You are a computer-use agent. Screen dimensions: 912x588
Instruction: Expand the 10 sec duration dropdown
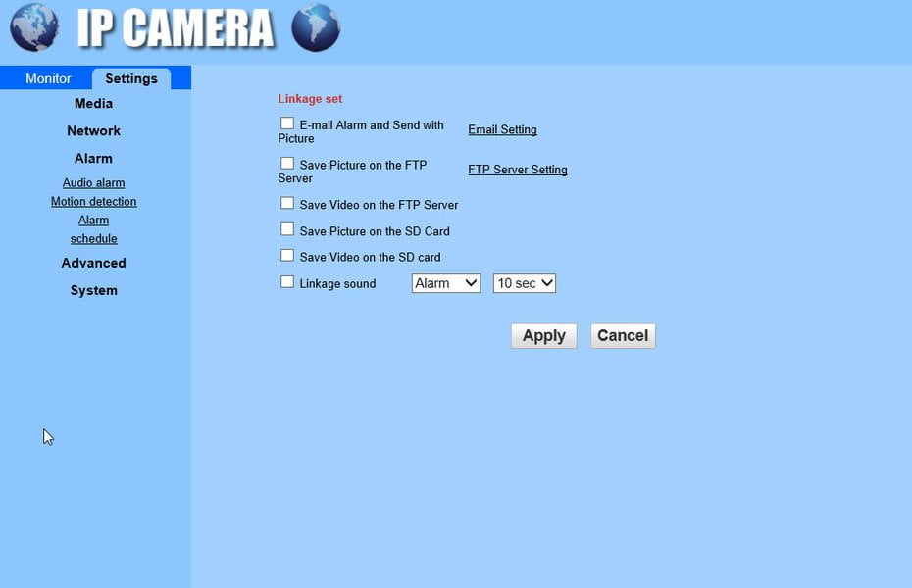point(525,283)
